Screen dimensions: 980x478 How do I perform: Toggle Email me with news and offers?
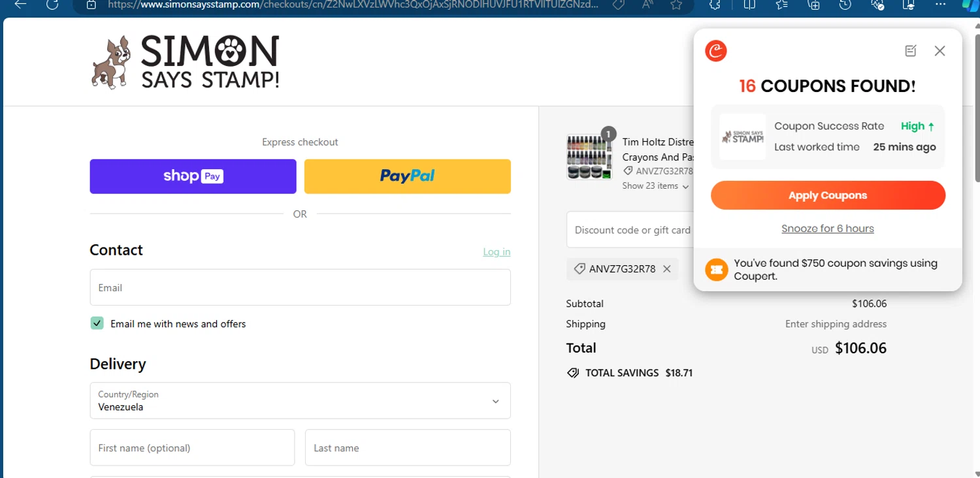[x=97, y=323]
